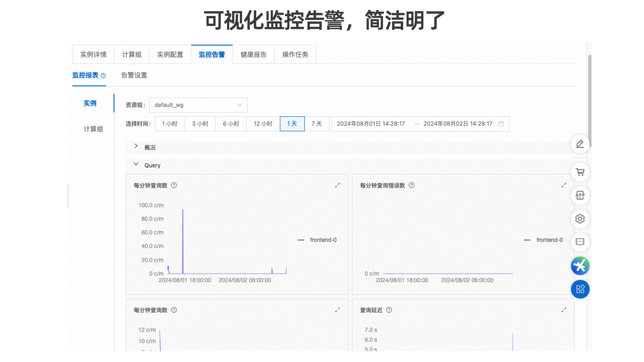Viewport: 644px width, 362px height.
Task: Expand the 每分钟查询错误数 chart fullscreen
Action: pyautogui.click(x=563, y=185)
